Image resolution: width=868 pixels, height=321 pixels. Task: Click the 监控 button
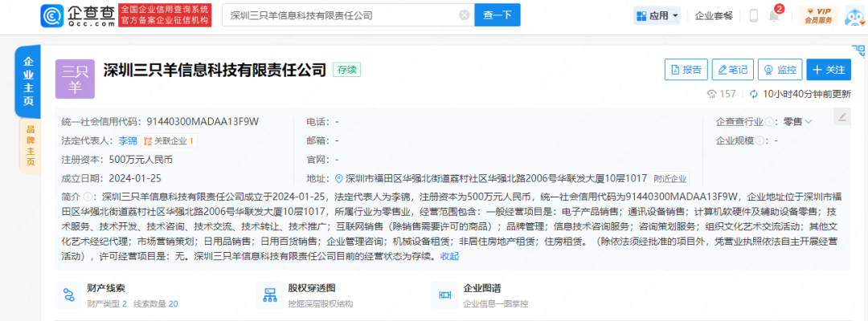pos(780,70)
